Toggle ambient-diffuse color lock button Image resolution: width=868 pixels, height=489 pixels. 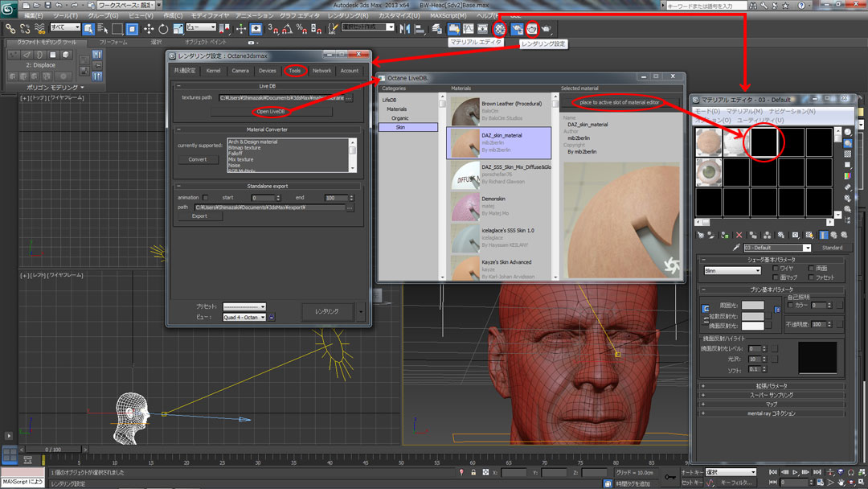pyautogui.click(x=706, y=309)
